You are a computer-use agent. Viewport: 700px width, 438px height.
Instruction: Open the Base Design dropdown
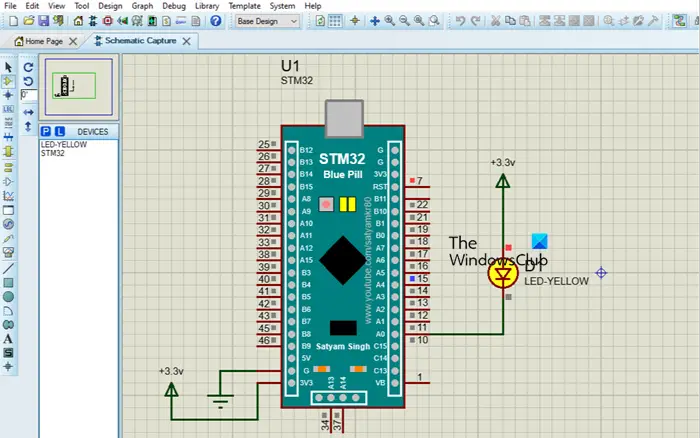click(267, 21)
